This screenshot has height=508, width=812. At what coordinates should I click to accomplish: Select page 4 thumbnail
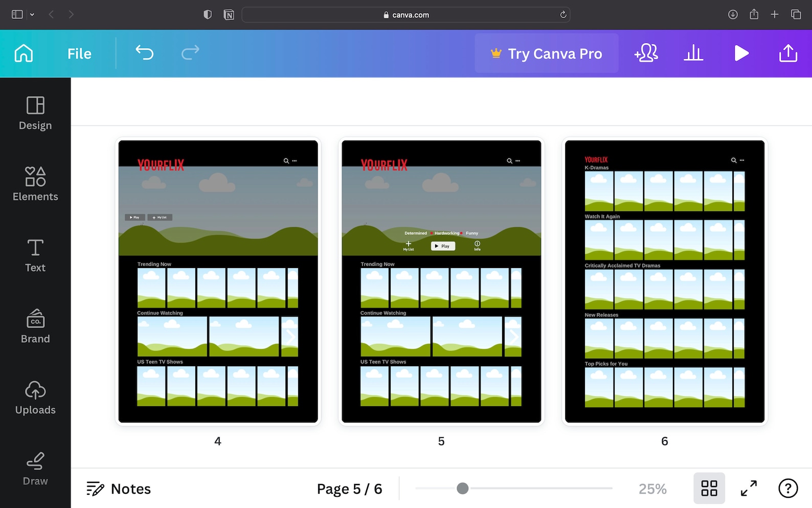tap(218, 281)
